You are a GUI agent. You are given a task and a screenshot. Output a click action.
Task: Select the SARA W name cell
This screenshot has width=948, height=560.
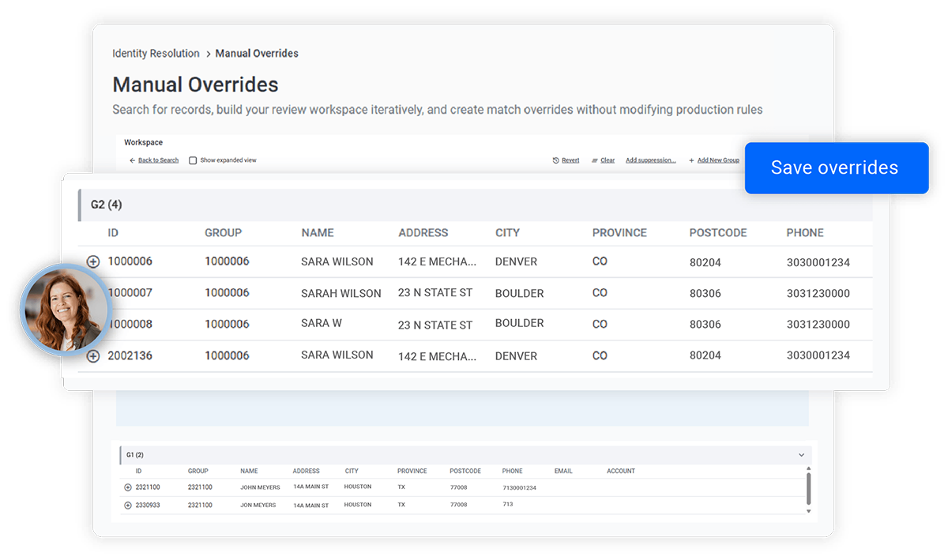[322, 323]
